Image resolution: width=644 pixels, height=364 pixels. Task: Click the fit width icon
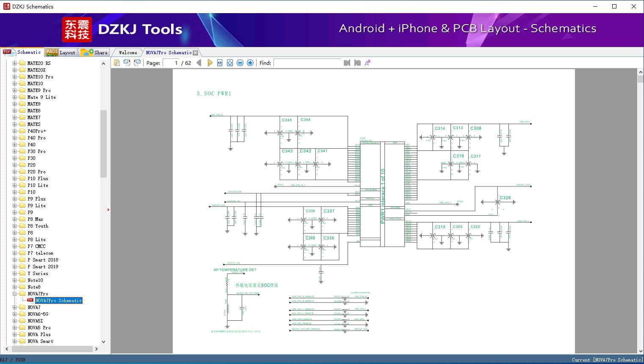tap(220, 63)
